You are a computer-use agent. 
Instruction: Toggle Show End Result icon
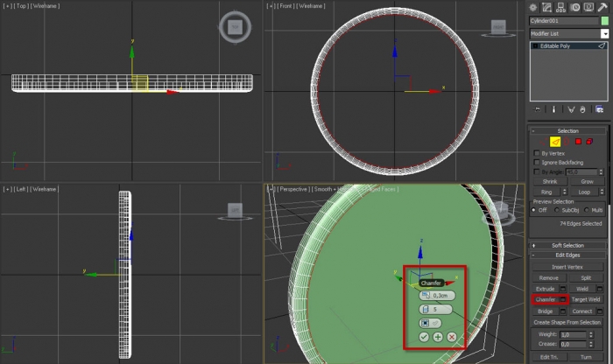click(553, 109)
